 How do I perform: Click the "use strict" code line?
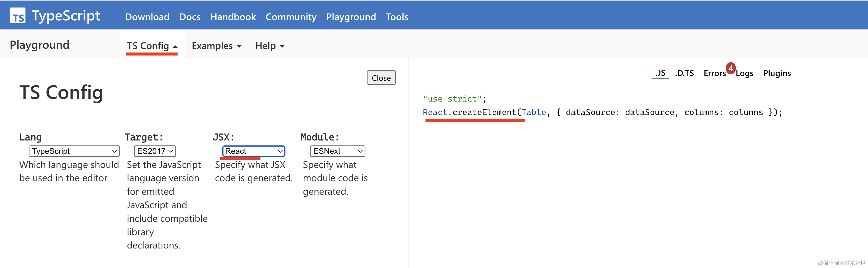pyautogui.click(x=454, y=99)
